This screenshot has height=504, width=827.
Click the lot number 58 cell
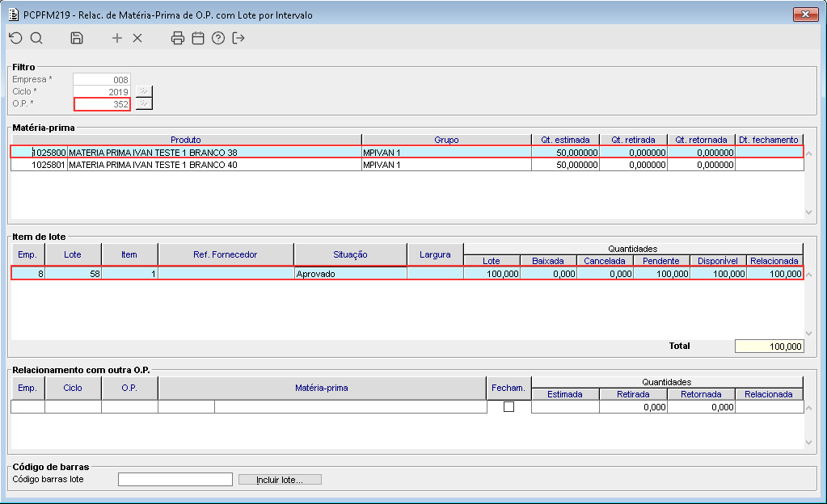click(x=73, y=274)
